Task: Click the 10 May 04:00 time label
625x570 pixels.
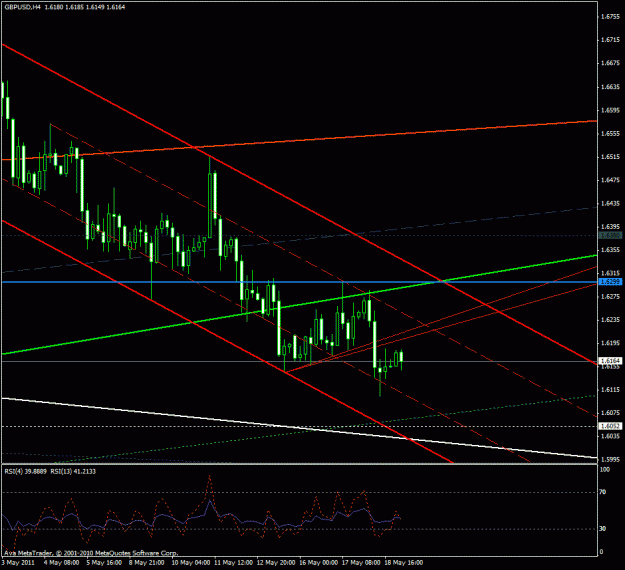Action: click(191, 563)
